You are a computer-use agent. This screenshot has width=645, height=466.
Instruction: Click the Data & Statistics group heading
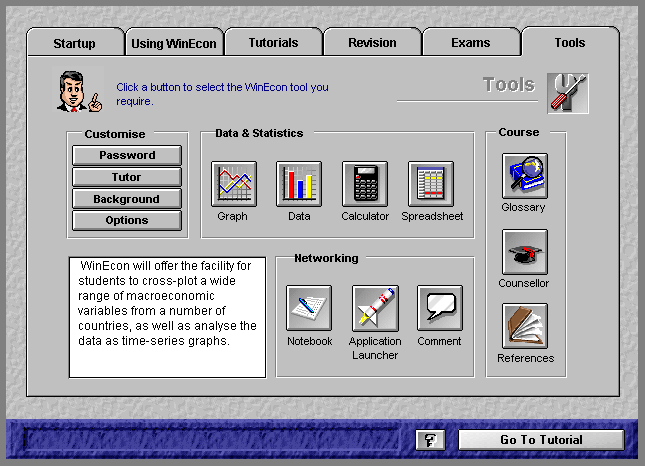point(259,133)
